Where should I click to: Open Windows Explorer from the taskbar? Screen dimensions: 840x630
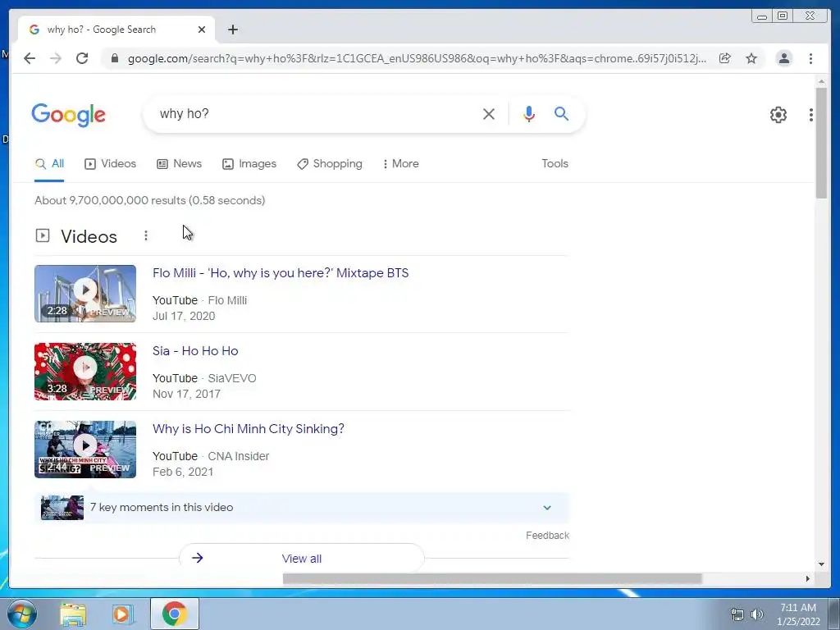pyautogui.click(x=73, y=614)
